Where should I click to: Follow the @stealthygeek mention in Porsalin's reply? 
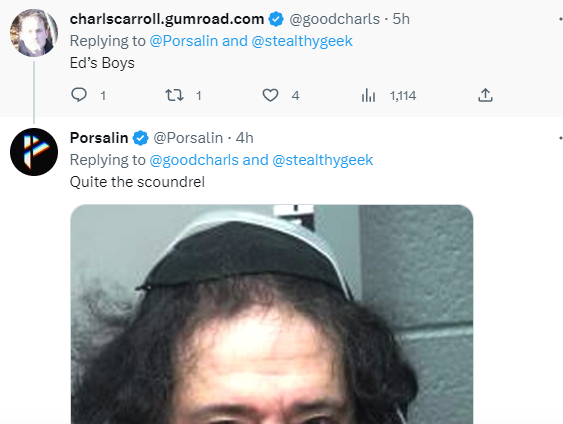pos(323,160)
